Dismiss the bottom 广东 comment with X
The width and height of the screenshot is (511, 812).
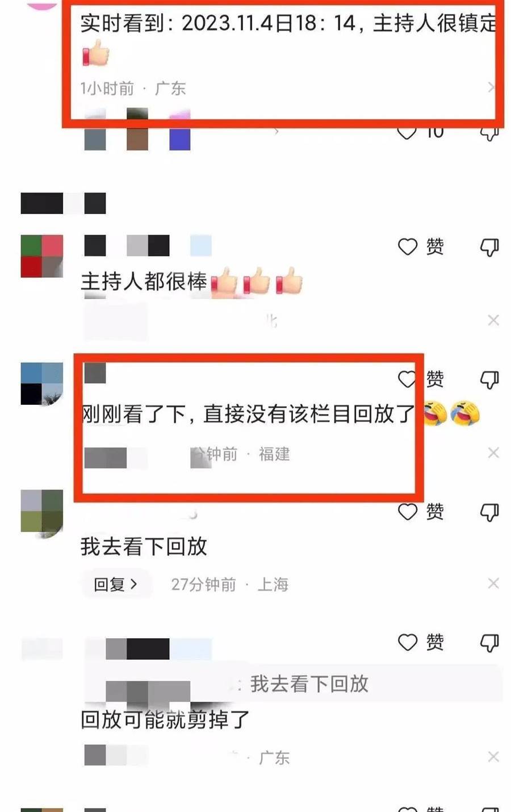[x=493, y=757]
